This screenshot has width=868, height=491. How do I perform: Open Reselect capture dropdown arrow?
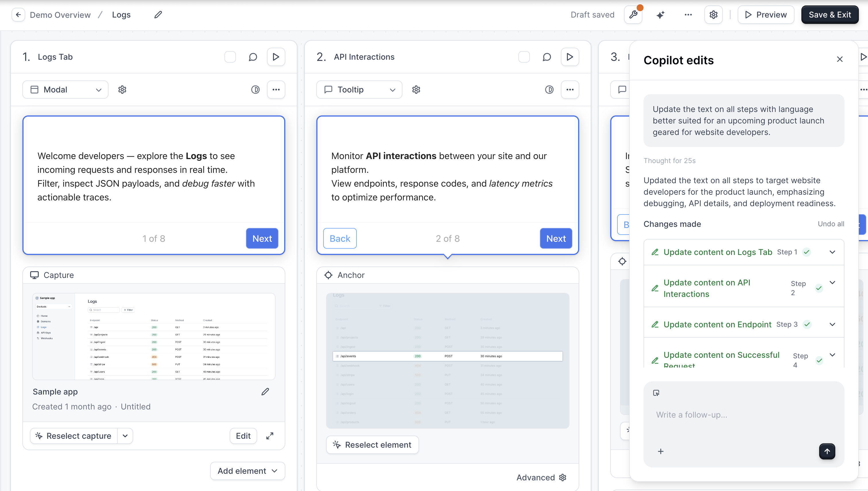click(x=125, y=436)
